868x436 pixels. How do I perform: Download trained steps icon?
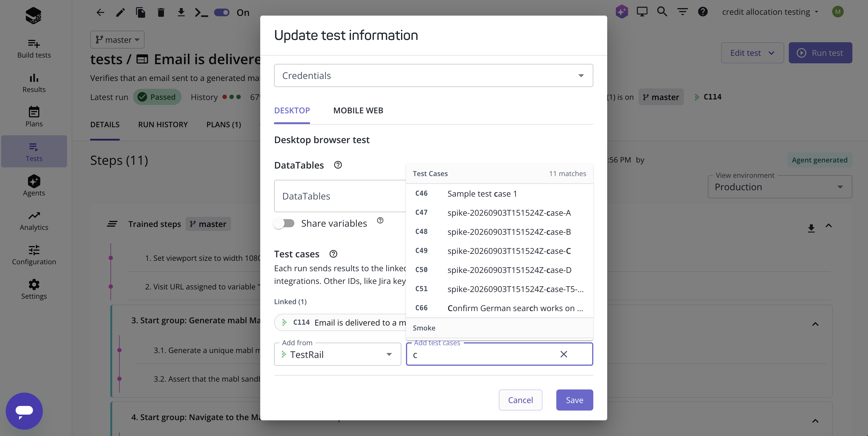click(x=811, y=228)
